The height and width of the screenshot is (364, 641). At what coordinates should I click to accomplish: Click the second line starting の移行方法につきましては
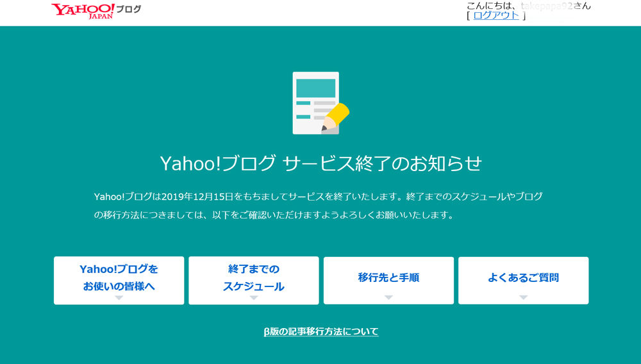click(274, 215)
